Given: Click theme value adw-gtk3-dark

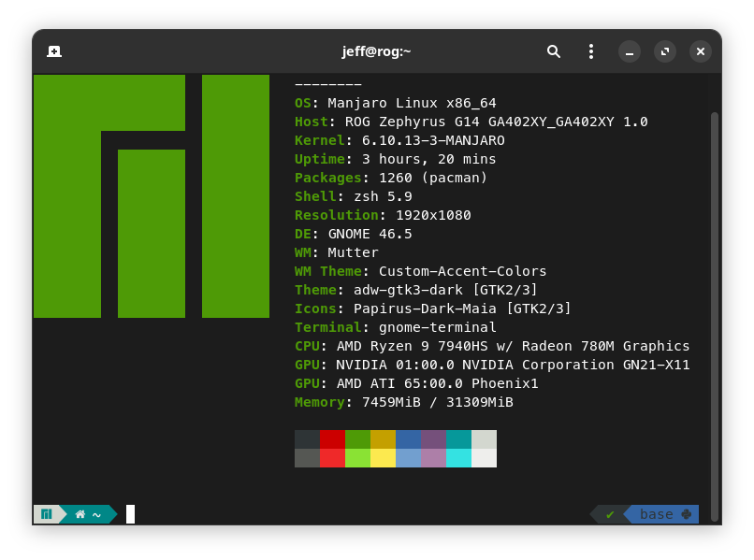Looking at the screenshot, I should coord(408,290).
